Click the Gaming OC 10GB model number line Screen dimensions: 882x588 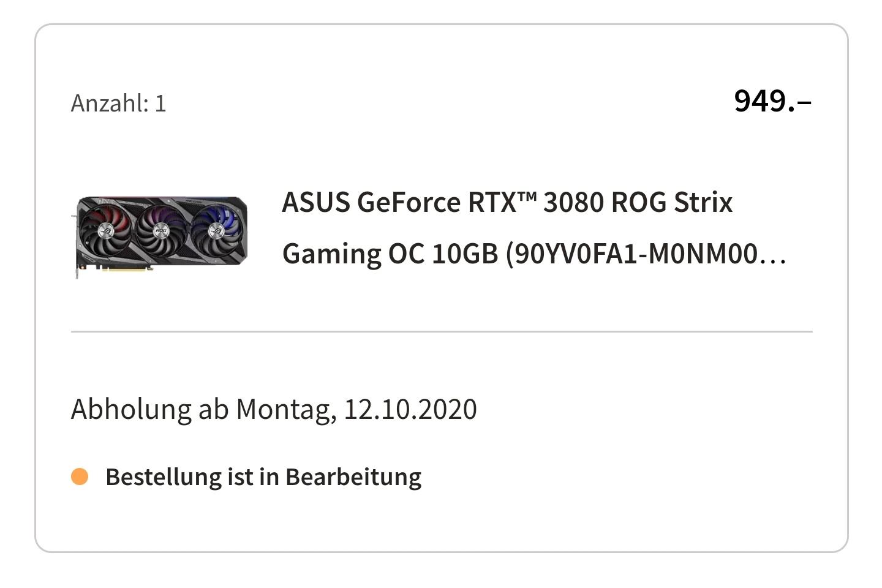pyautogui.click(x=534, y=254)
